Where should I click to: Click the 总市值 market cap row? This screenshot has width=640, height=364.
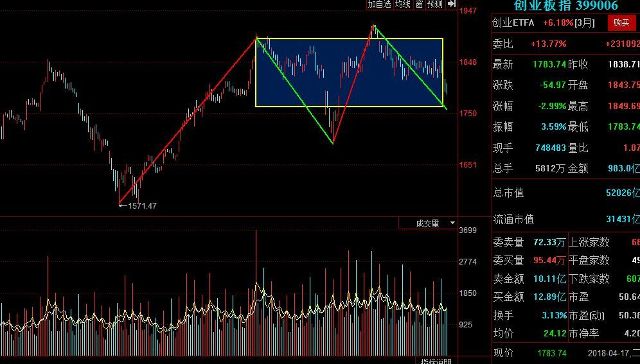[x=566, y=193]
